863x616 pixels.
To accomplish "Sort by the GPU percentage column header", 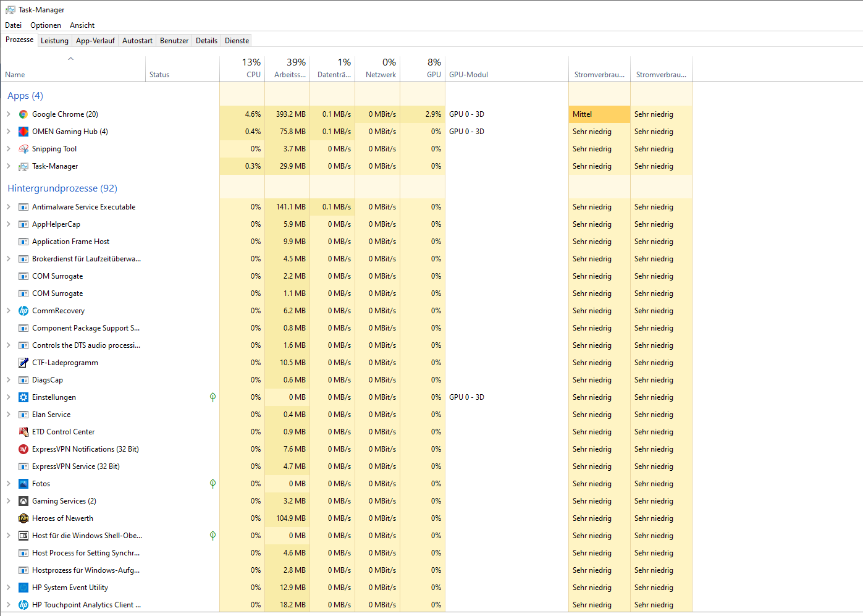I will [x=423, y=69].
